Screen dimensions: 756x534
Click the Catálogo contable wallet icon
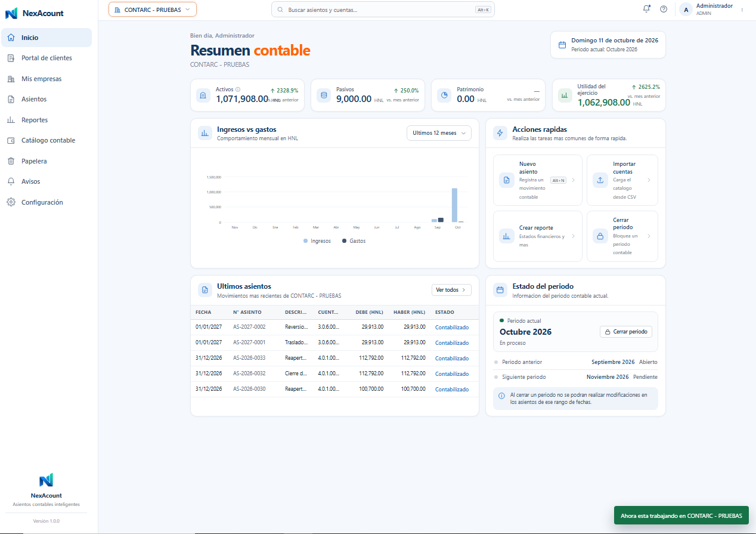pyautogui.click(x=11, y=140)
